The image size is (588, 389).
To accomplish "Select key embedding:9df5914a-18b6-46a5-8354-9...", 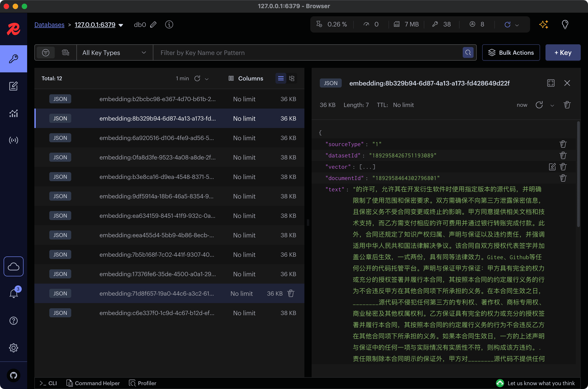I will (169, 196).
